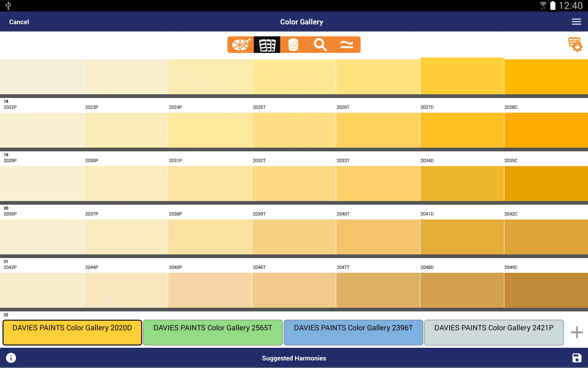Open the magnifier search tool

[x=320, y=45]
